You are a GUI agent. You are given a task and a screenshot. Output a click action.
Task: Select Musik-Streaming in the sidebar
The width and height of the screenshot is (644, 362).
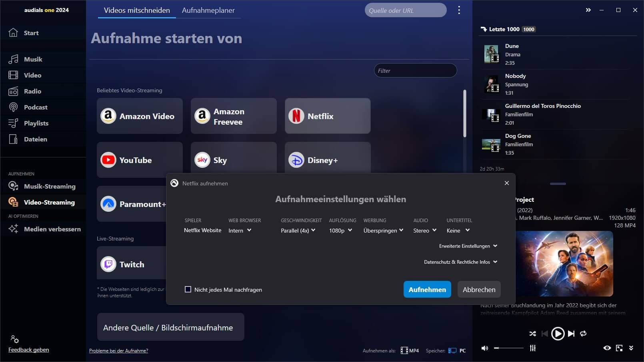49,186
